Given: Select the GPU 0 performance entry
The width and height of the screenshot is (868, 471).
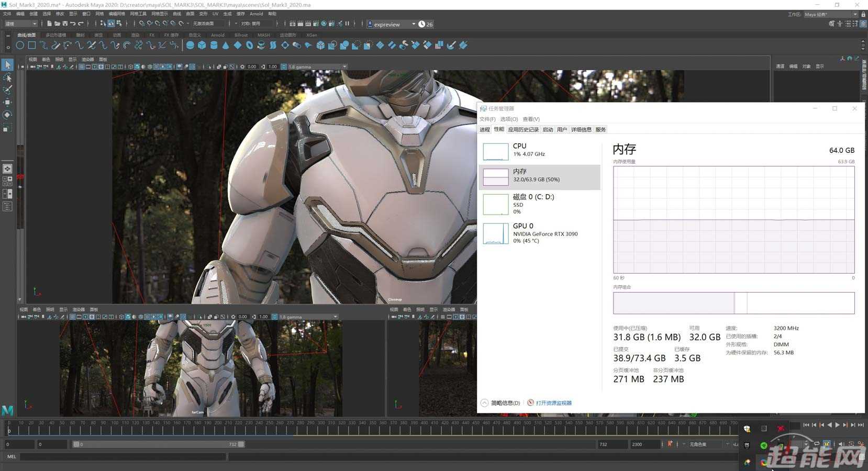Looking at the screenshot, I should pyautogui.click(x=539, y=233).
